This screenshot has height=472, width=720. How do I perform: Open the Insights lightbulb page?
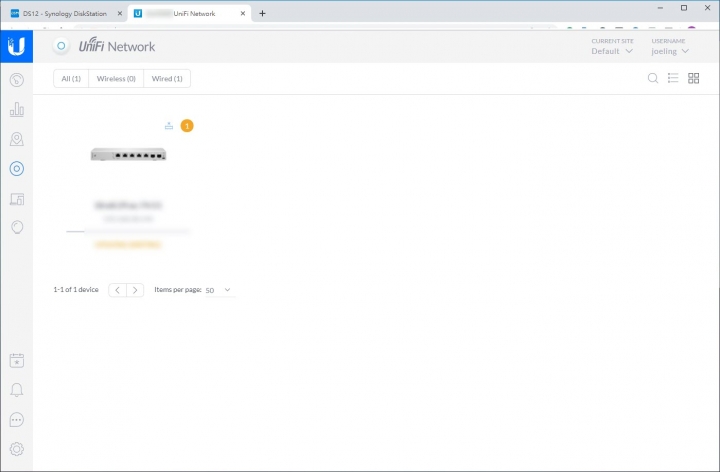pyautogui.click(x=17, y=227)
